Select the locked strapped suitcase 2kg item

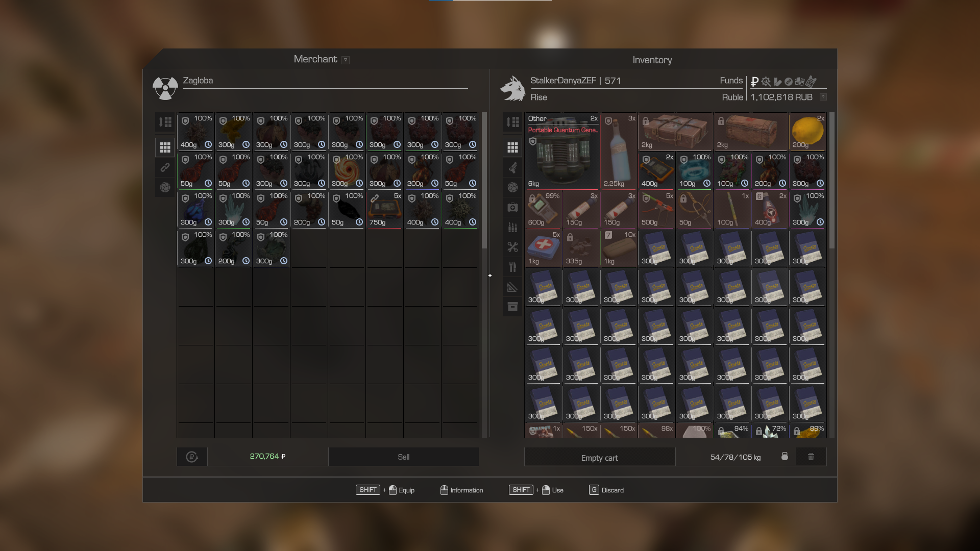(675, 132)
